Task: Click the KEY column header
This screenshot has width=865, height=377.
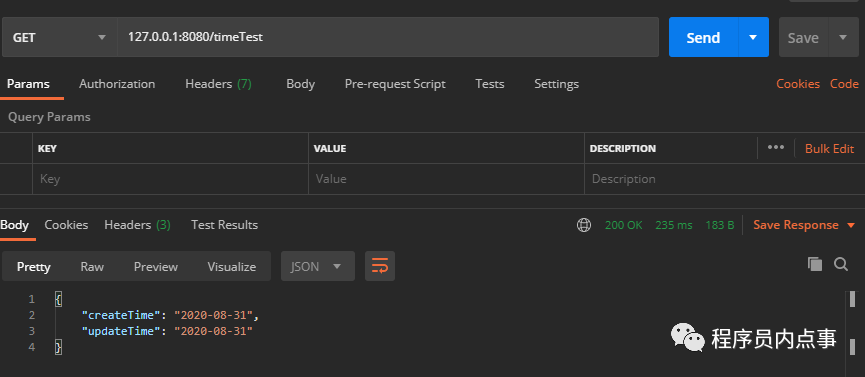Action: coord(47,148)
